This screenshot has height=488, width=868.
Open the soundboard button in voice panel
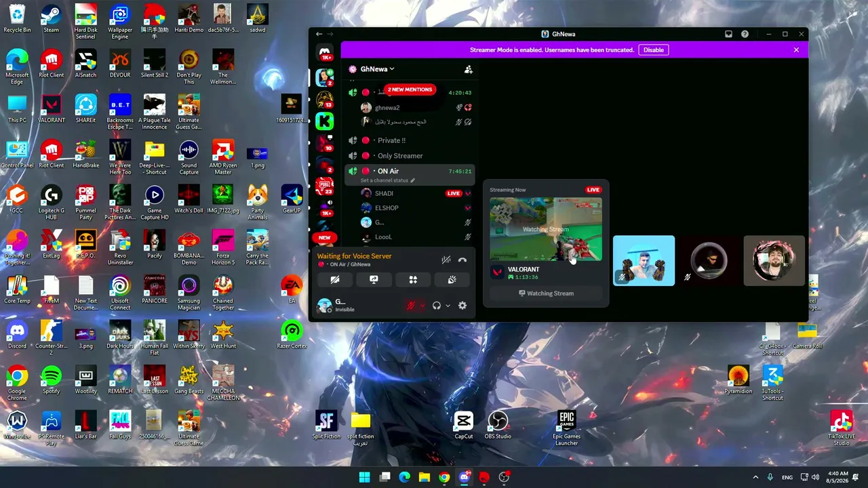click(452, 279)
